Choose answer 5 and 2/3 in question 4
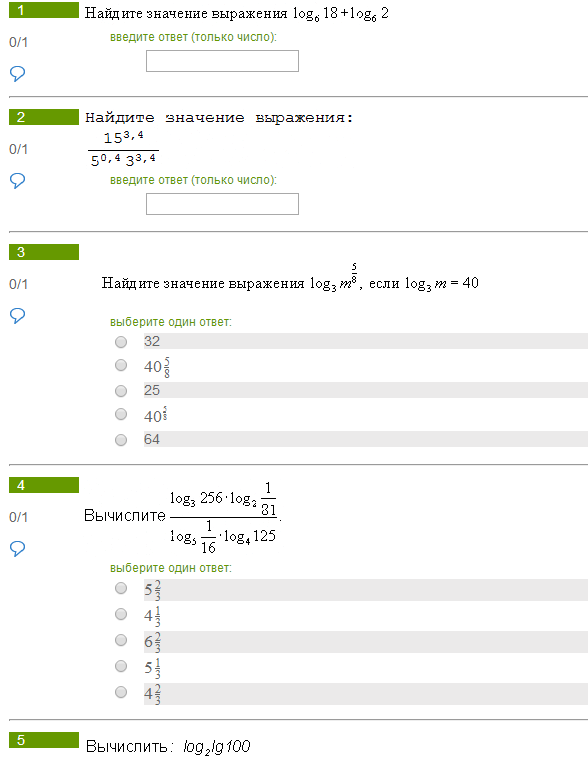 pyautogui.click(x=121, y=588)
